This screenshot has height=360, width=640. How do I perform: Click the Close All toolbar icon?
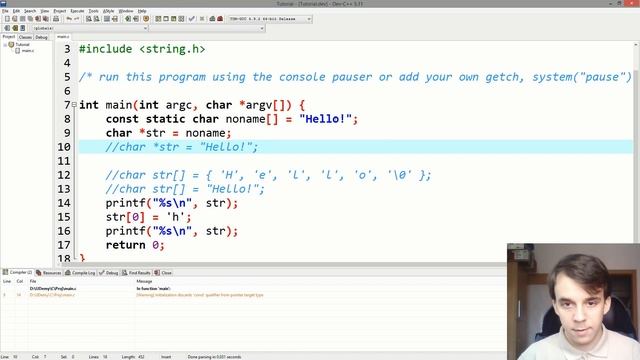pos(45,19)
